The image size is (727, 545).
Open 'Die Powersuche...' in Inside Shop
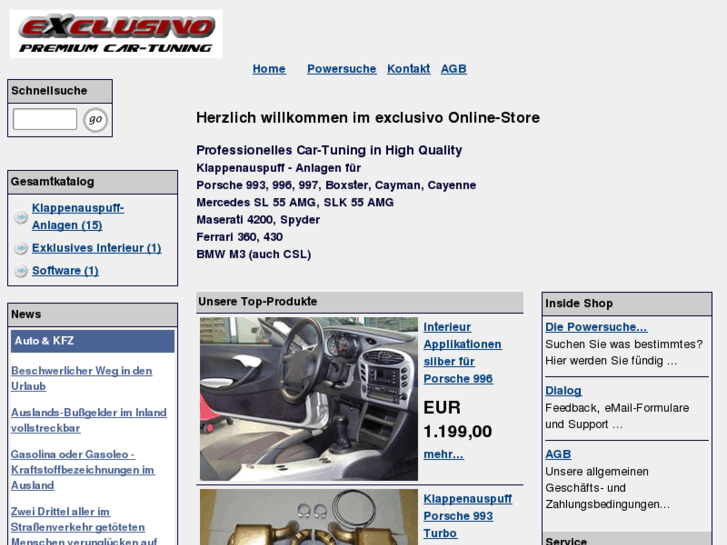click(596, 327)
